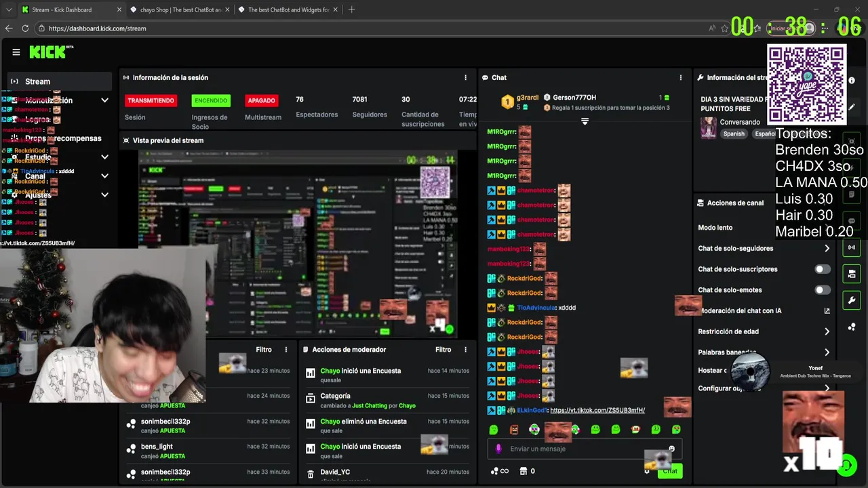Image resolution: width=868 pixels, height=488 pixels.
Task: Open the emoji picker in chat input
Action: click(671, 449)
